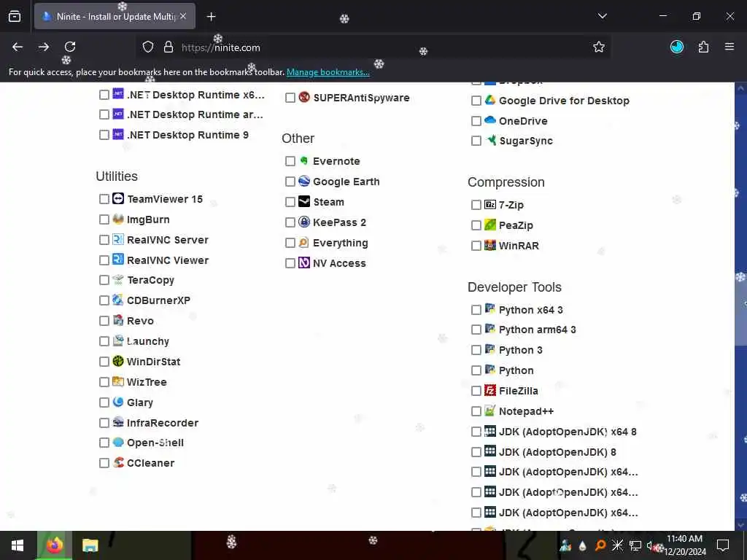Open the Firefox application hamburger menu
This screenshot has width=747, height=560.
click(x=729, y=47)
